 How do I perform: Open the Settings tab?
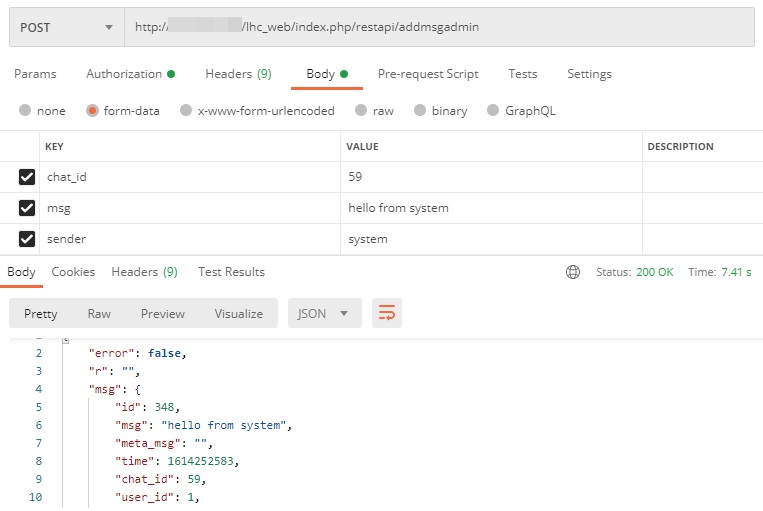(589, 74)
